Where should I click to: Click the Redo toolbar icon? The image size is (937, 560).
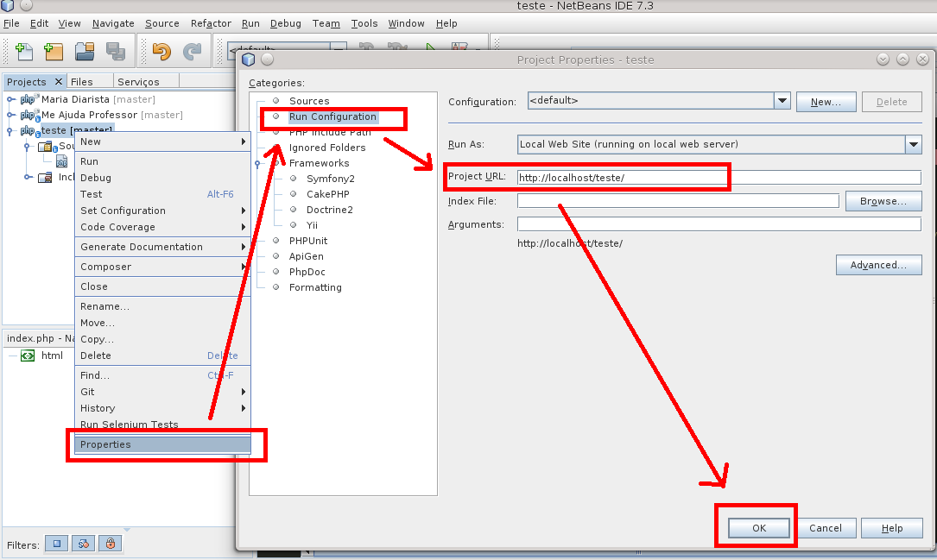tap(192, 52)
